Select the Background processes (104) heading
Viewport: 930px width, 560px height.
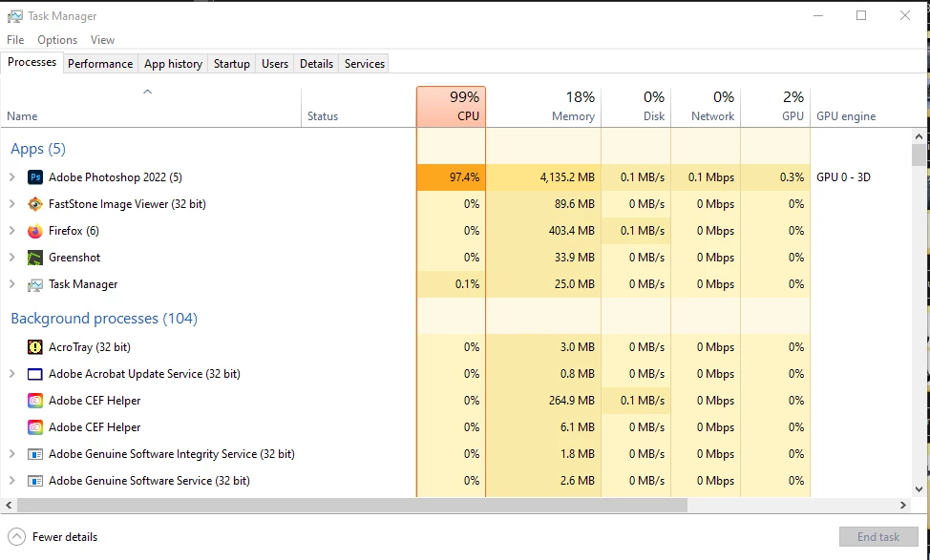tap(104, 319)
